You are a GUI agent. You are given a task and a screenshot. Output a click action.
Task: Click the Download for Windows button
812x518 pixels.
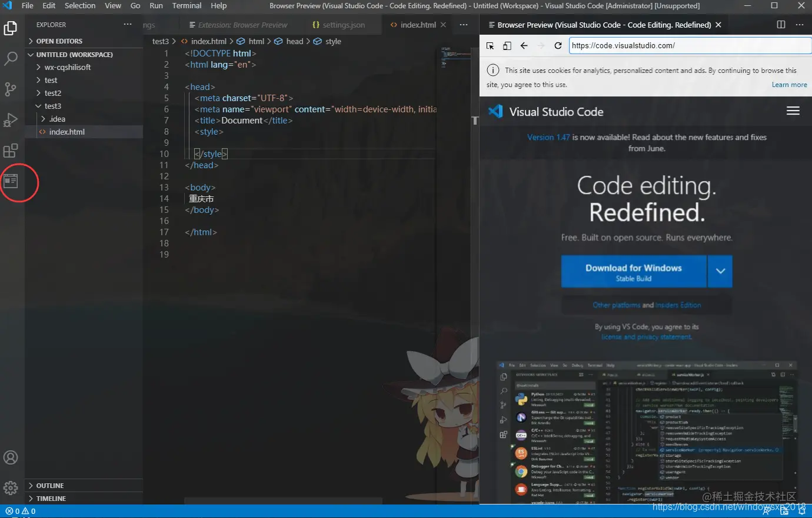click(x=634, y=271)
